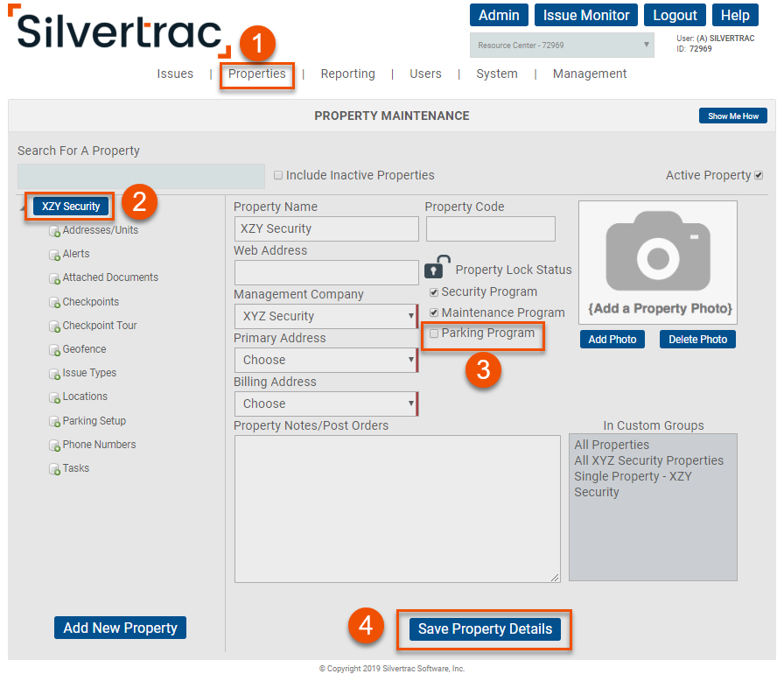Open the Locations tree item

tap(85, 397)
